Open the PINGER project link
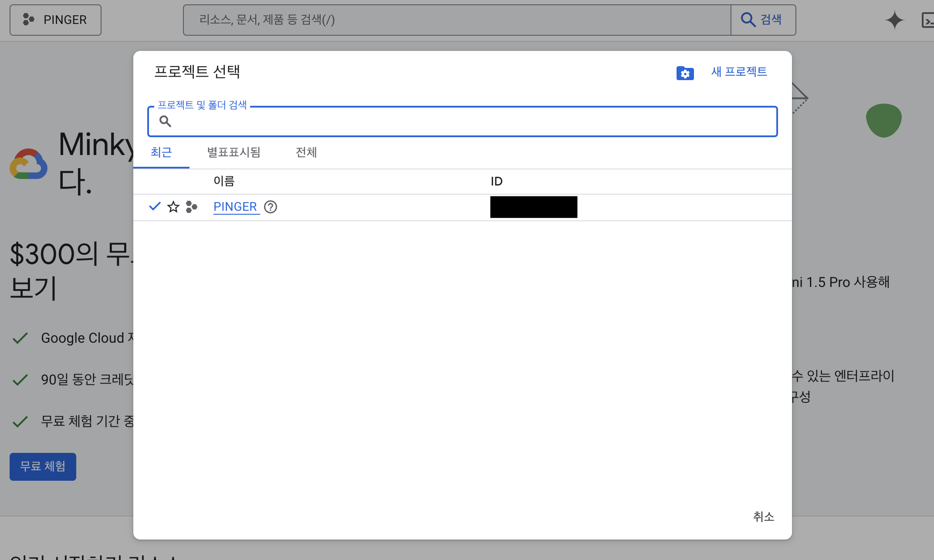 [235, 207]
